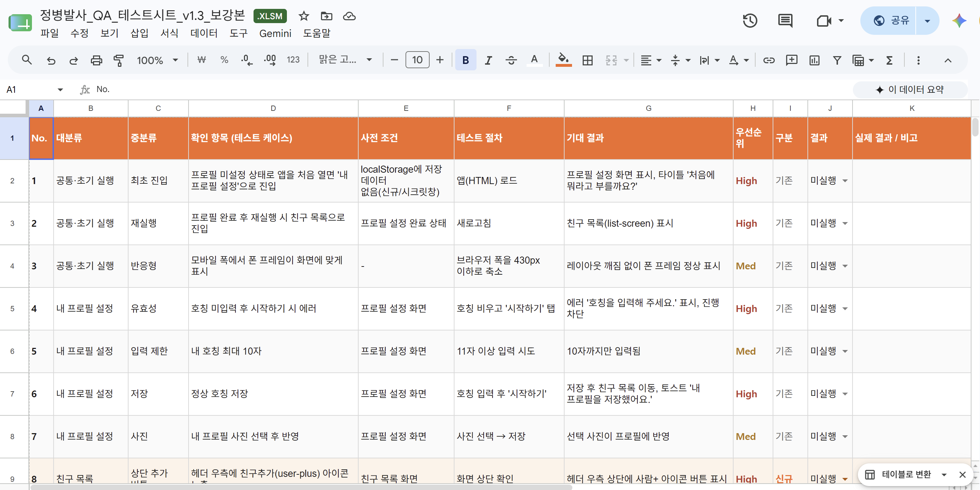Viewport: 980px width, 490px height.
Task: Select the column D header
Action: click(273, 108)
